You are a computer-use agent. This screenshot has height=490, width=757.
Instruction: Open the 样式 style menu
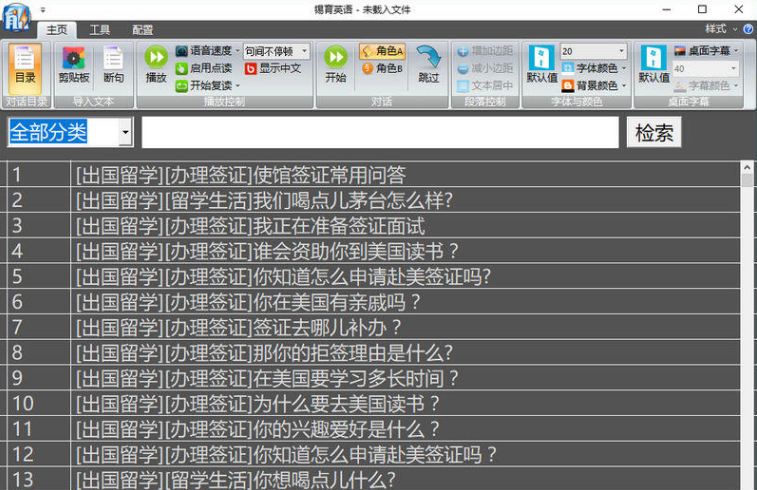[x=721, y=29]
